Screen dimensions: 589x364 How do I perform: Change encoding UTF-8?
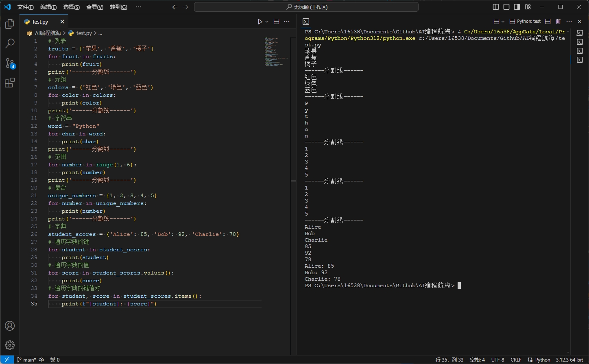[x=497, y=360]
